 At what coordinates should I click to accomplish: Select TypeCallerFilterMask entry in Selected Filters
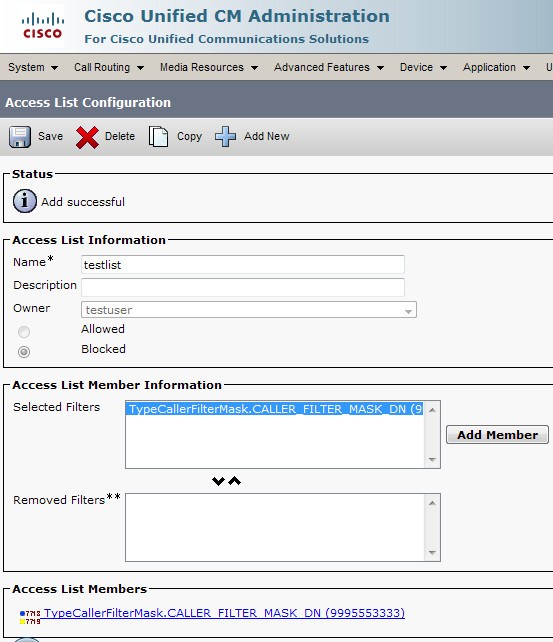(x=275, y=409)
